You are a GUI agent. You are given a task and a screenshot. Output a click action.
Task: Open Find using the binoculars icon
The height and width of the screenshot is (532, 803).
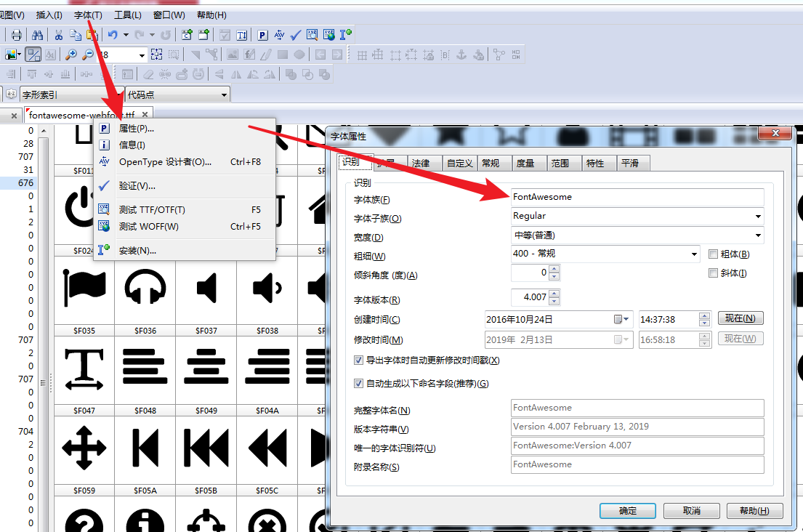tap(38, 34)
